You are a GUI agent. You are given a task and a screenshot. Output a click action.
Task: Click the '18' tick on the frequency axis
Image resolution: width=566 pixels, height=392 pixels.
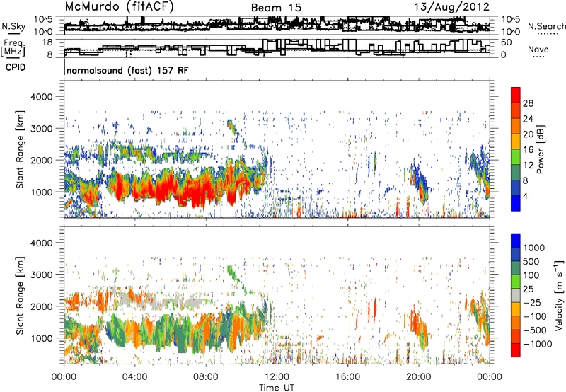tap(47, 42)
